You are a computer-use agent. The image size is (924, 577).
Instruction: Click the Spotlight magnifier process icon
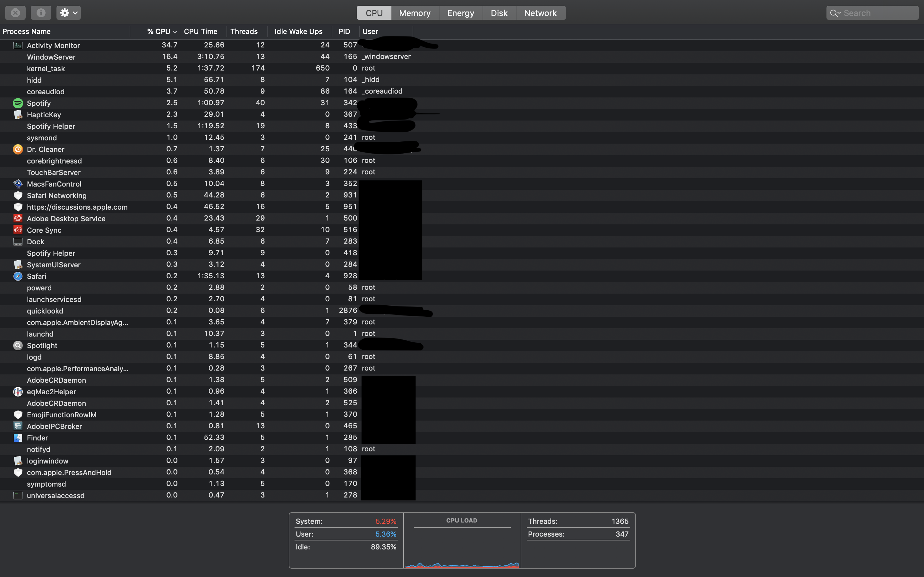click(18, 345)
